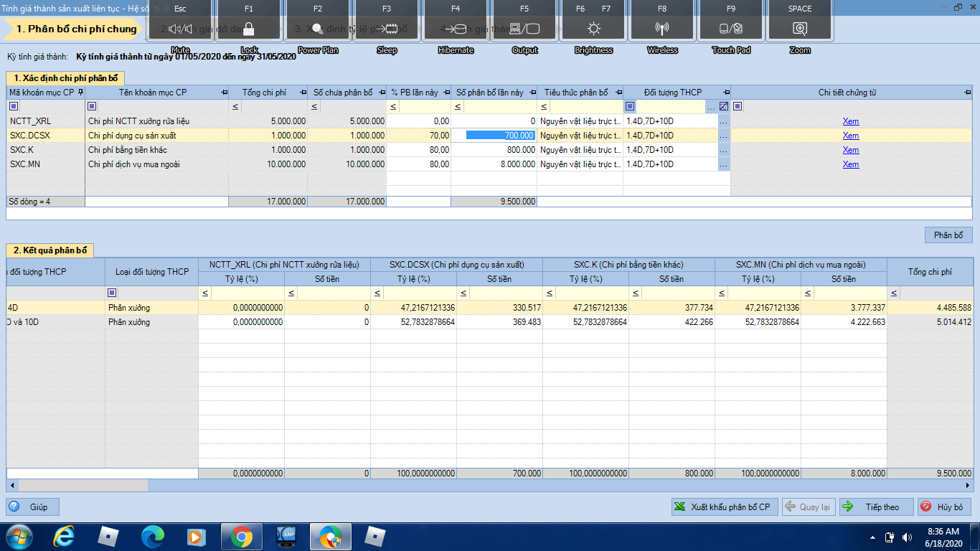980x551 pixels.
Task: Toggle the Wireless overlay icon
Action: click(x=662, y=29)
